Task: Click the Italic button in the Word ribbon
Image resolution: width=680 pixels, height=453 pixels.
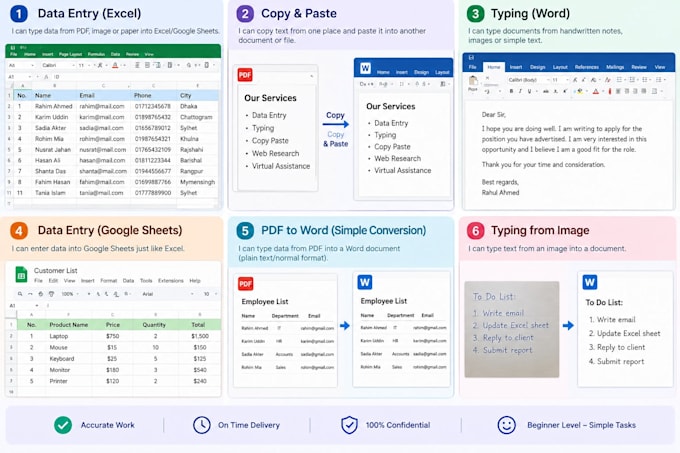Action: pyautogui.click(x=520, y=91)
